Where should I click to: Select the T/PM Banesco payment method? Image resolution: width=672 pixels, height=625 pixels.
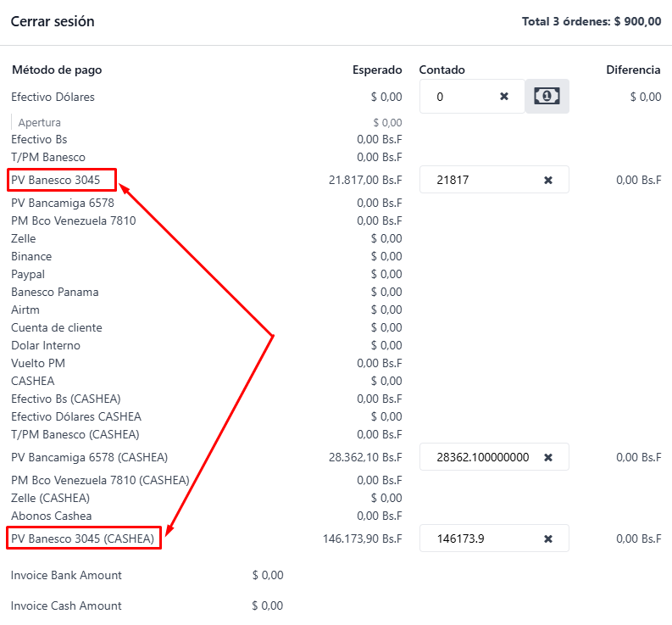[48, 158]
